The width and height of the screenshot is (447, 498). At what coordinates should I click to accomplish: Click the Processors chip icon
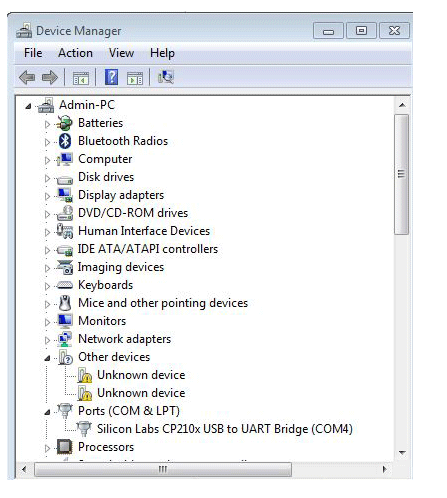(65, 447)
